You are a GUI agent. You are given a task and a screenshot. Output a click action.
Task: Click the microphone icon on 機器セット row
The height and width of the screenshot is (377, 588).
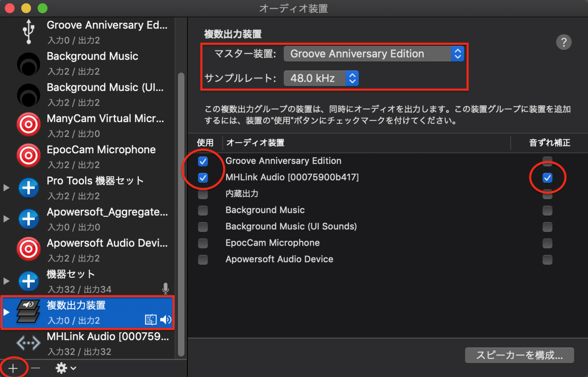coord(166,289)
